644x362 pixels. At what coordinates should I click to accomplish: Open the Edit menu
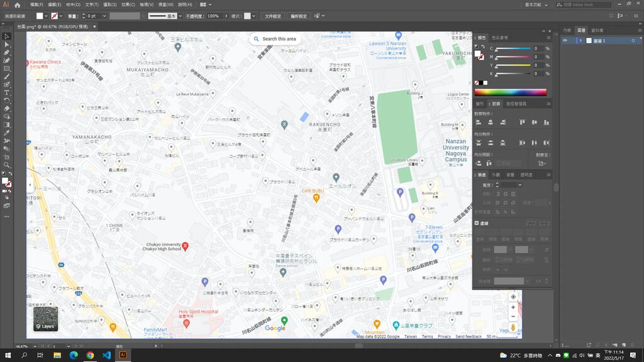coord(54,5)
